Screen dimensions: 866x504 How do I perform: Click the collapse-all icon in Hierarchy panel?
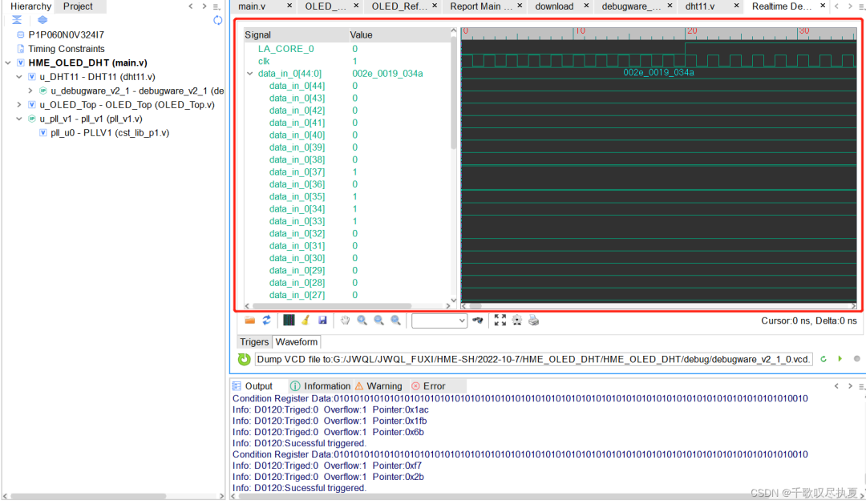[x=17, y=20]
